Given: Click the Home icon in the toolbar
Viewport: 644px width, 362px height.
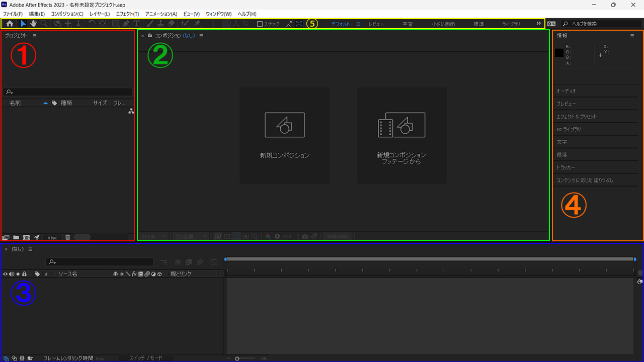Looking at the screenshot, I should click(x=10, y=24).
